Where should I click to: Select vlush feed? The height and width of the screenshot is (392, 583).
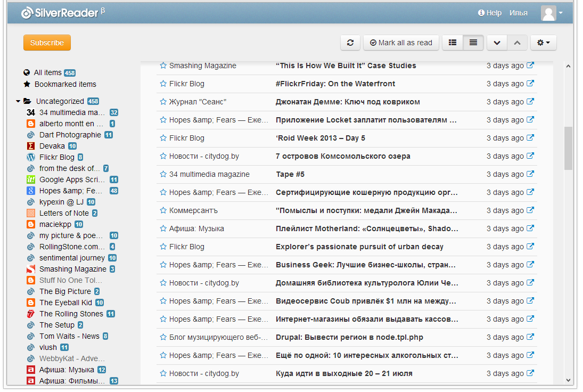click(47, 347)
